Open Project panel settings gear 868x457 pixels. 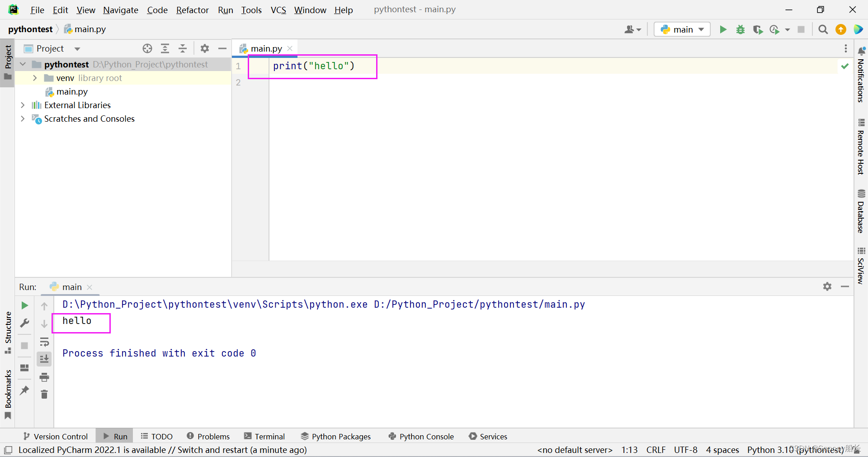pyautogui.click(x=205, y=48)
